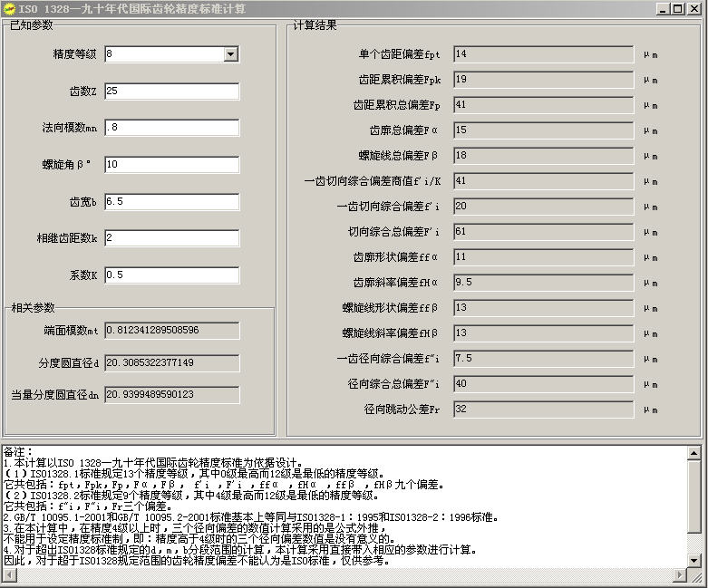Click the 法向模数mn input field
Viewport: 708px width, 588px height.
pyautogui.click(x=172, y=128)
